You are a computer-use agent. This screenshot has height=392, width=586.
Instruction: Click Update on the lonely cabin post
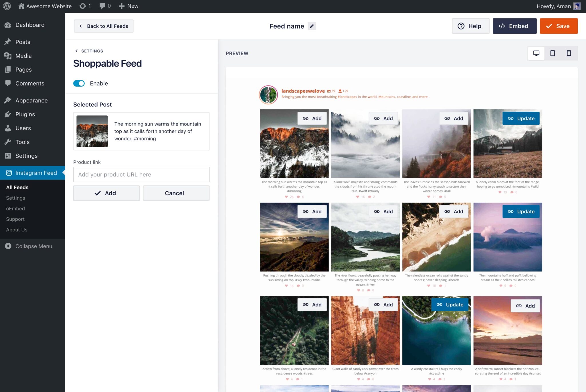[x=521, y=118]
